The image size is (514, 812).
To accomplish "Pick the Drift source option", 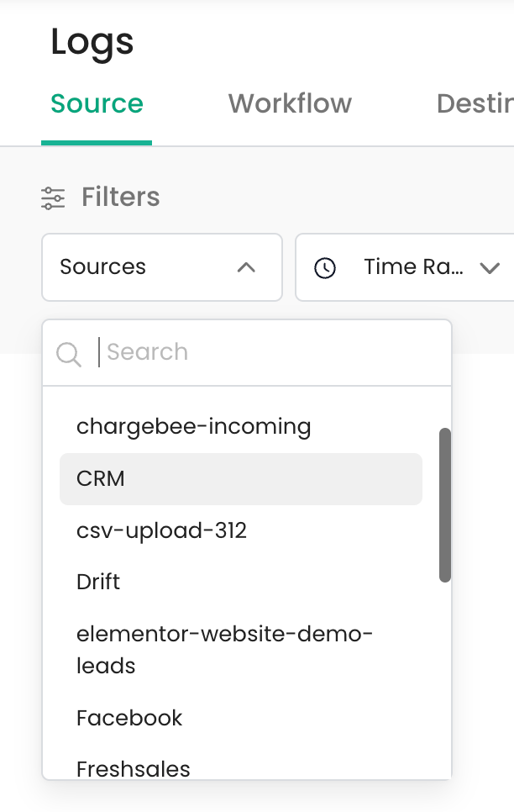I will 241,582.
